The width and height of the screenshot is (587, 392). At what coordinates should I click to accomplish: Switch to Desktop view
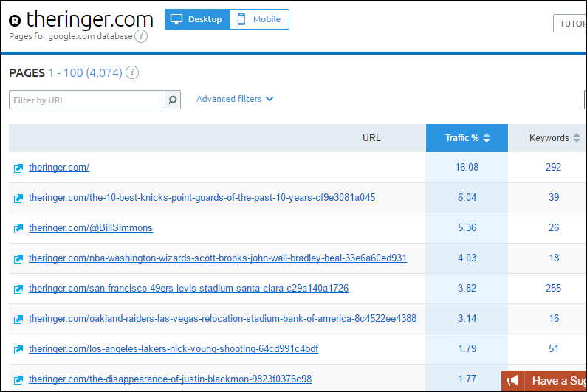click(x=197, y=19)
